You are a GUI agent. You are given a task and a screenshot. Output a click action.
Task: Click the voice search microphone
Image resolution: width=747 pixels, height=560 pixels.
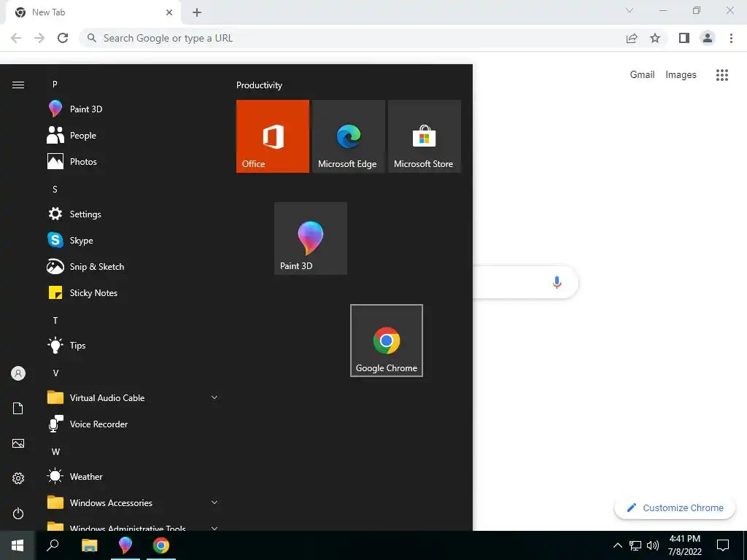[557, 282]
